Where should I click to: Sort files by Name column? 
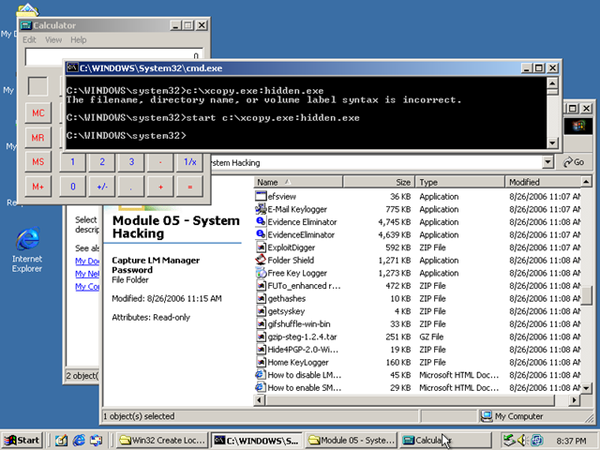pos(298,182)
